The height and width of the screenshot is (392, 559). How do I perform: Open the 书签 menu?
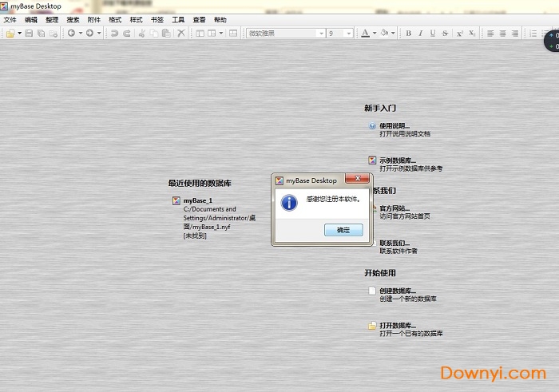click(x=157, y=20)
